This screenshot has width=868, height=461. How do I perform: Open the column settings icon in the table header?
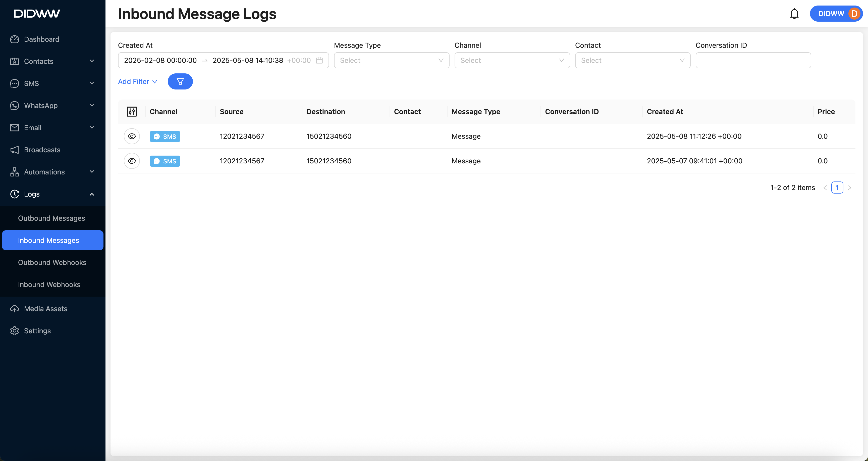pyautogui.click(x=132, y=112)
